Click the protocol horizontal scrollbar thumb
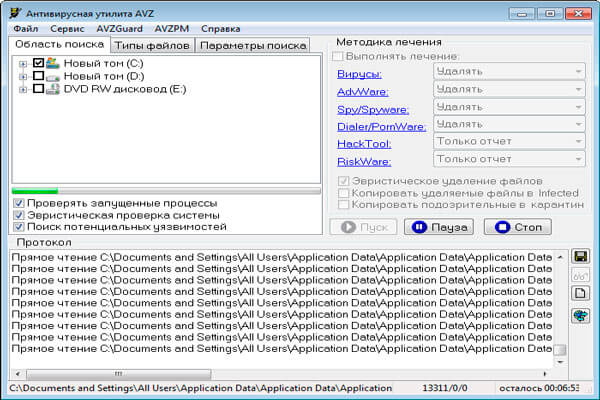Image resolution: width=600 pixels, height=400 pixels. [x=119, y=374]
